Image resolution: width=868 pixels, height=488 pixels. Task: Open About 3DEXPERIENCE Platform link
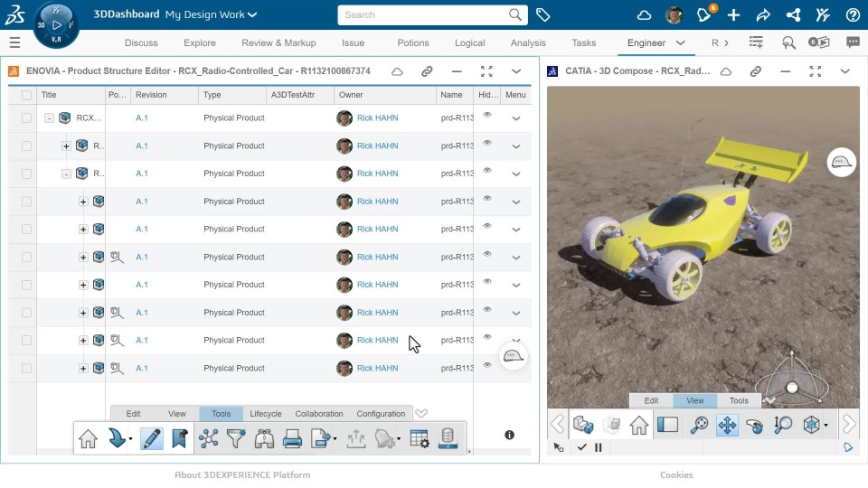242,474
